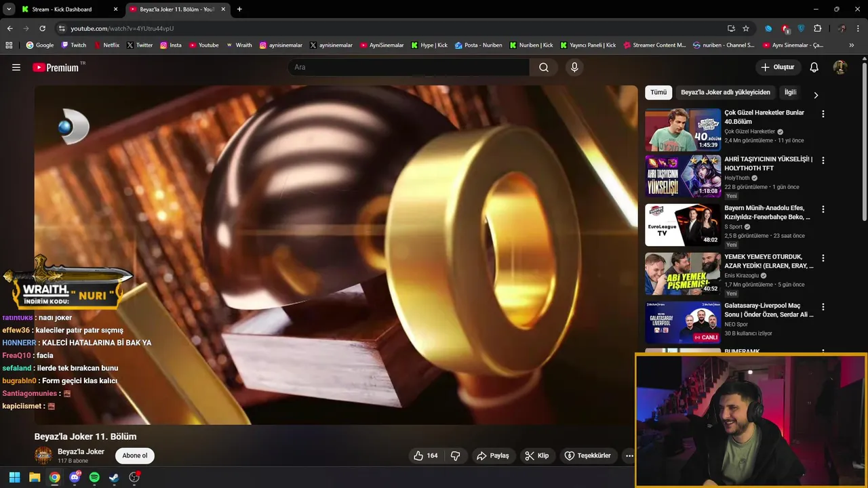Select the Tümü filter chip
Screen dimensions: 868x488
click(x=658, y=92)
